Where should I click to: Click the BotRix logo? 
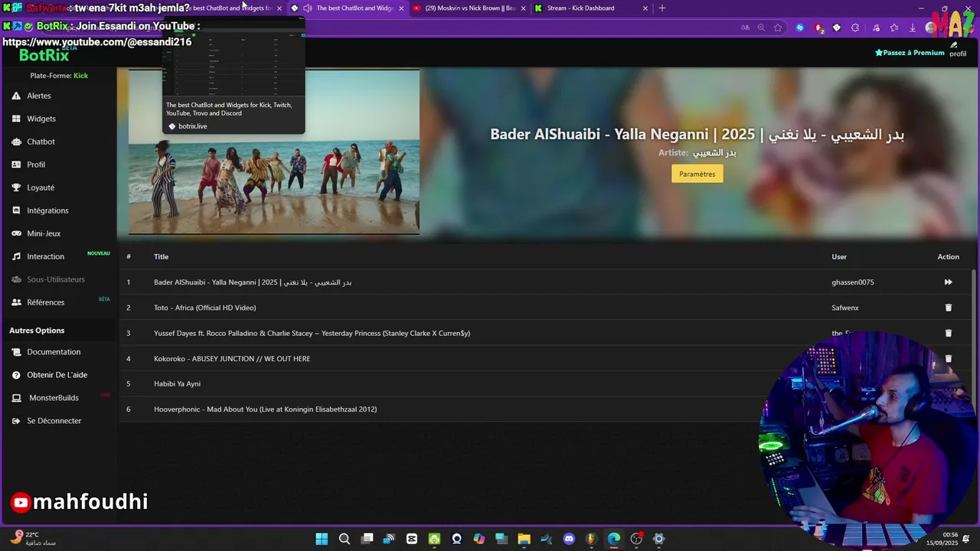point(44,55)
